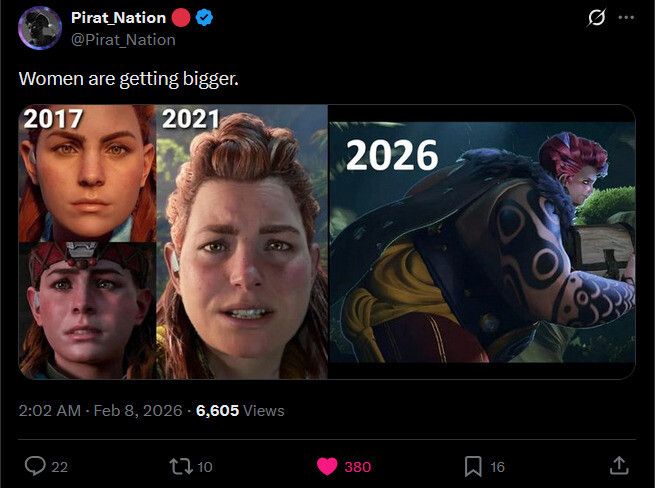Click the bold Pirat_Nation display name

click(x=119, y=19)
